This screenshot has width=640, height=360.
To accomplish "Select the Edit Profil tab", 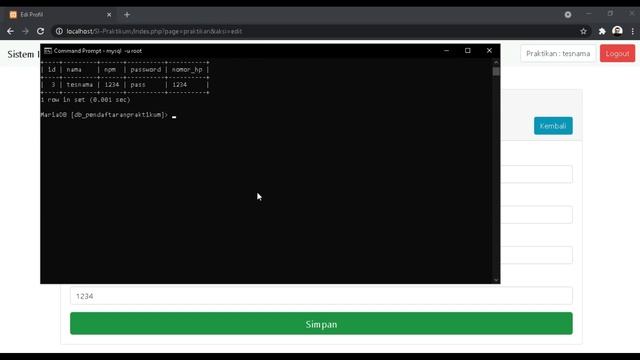I will pyautogui.click(x=60, y=15).
